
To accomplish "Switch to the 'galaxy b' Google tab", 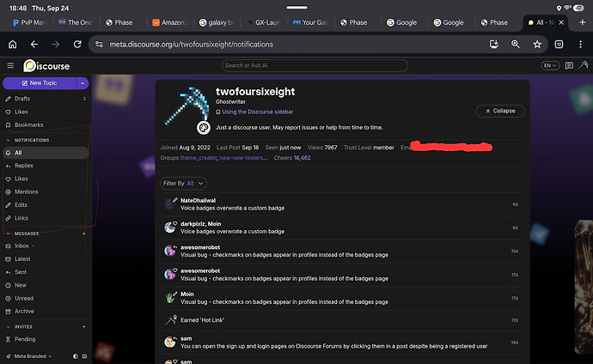I will coord(217,22).
